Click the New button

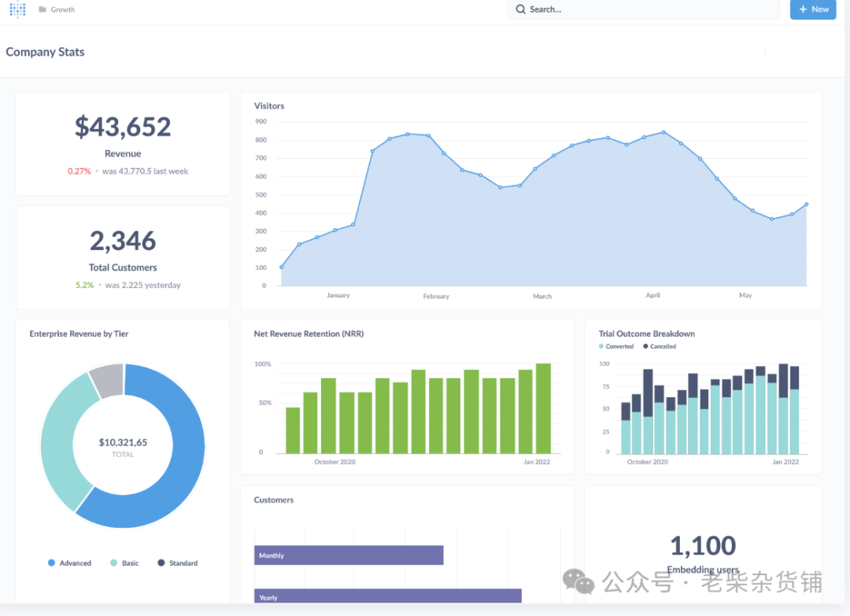click(812, 9)
